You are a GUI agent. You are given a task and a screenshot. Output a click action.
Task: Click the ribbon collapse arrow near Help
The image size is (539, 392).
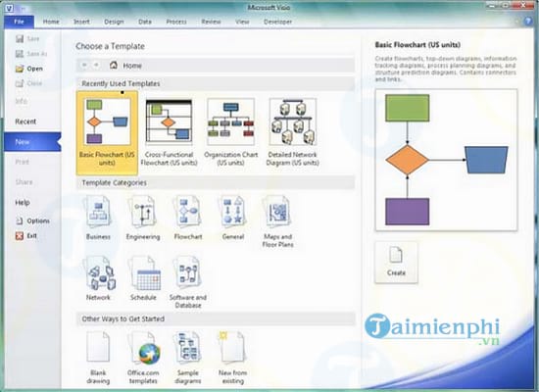pyautogui.click(x=516, y=22)
